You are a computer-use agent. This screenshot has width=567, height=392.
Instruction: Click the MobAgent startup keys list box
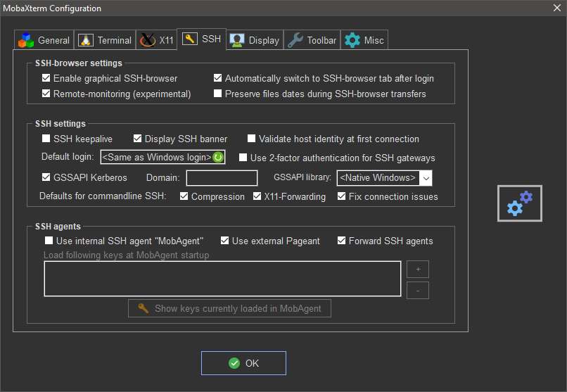tap(222, 279)
